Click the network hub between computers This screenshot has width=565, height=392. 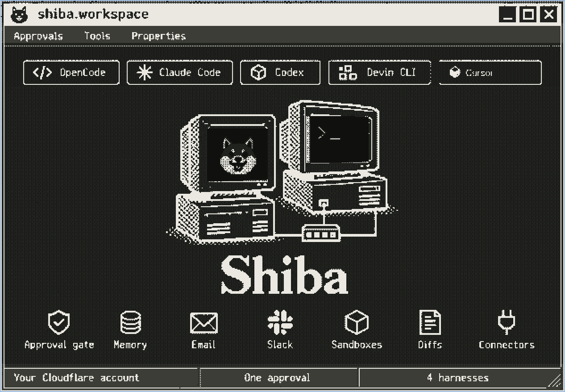click(x=321, y=234)
